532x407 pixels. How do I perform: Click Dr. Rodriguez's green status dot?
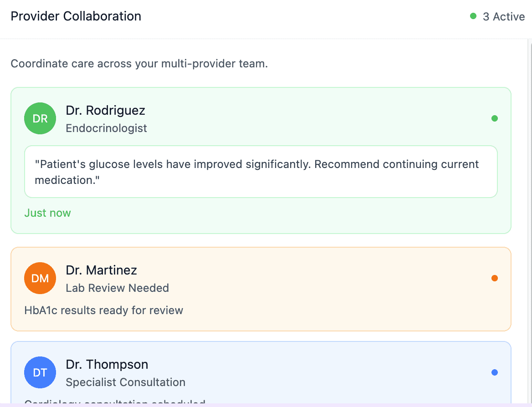(x=494, y=118)
